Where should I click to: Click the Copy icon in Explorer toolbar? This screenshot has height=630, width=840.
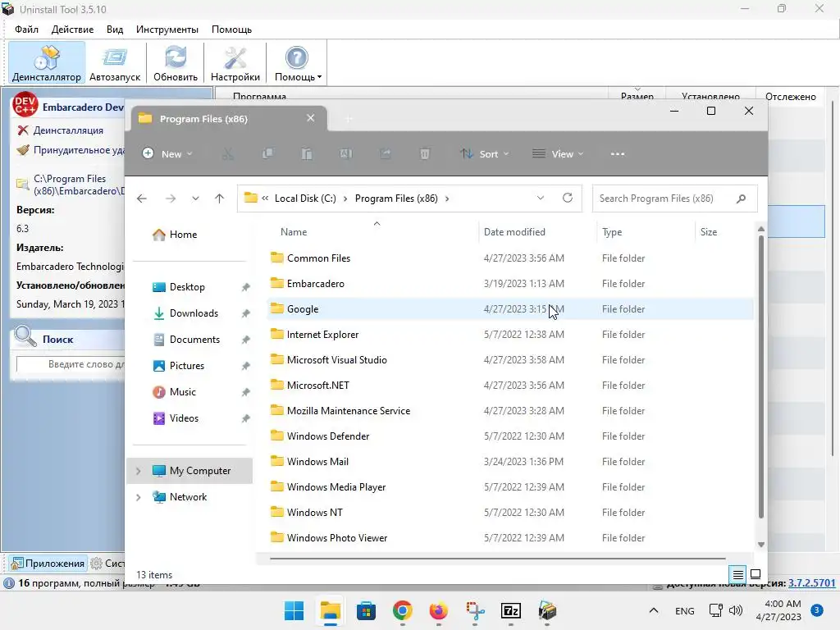coord(267,153)
